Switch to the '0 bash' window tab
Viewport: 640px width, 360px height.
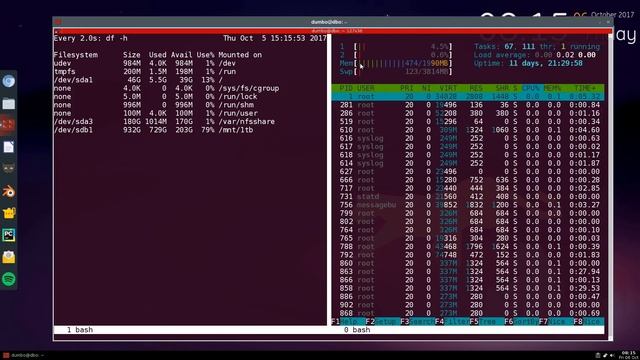357,330
